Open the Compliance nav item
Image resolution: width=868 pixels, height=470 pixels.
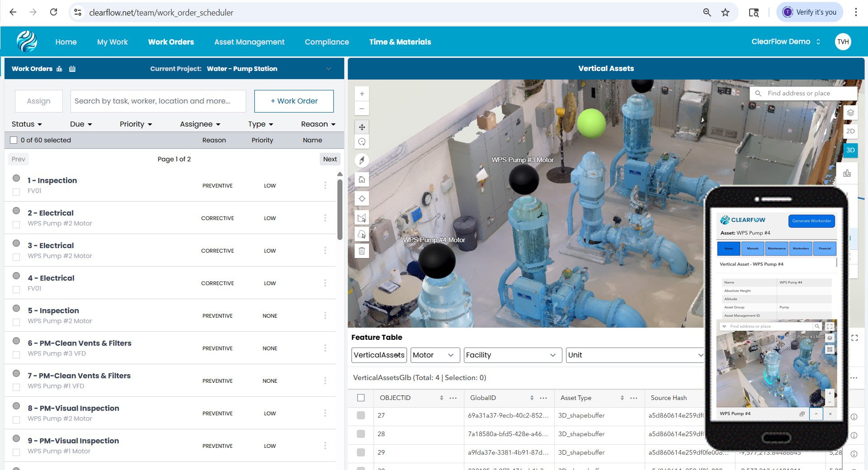click(327, 42)
